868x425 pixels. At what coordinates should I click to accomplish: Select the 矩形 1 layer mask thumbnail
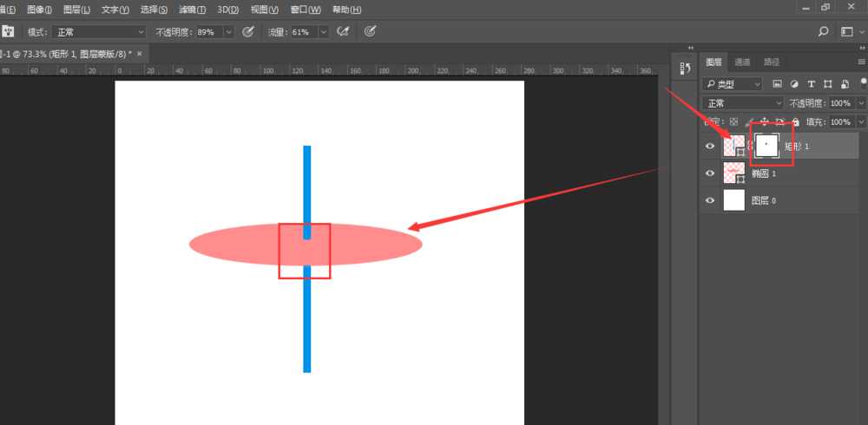766,146
